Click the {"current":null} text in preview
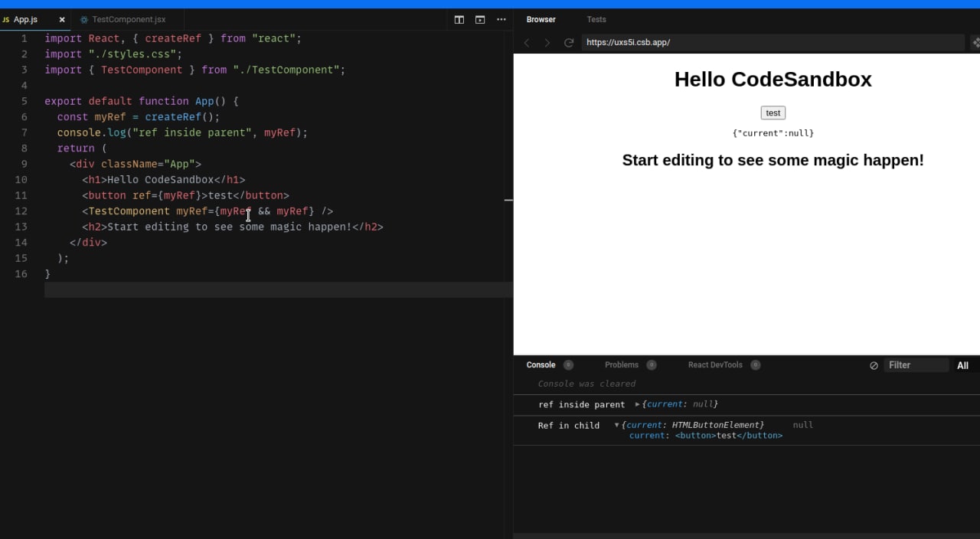 click(773, 133)
